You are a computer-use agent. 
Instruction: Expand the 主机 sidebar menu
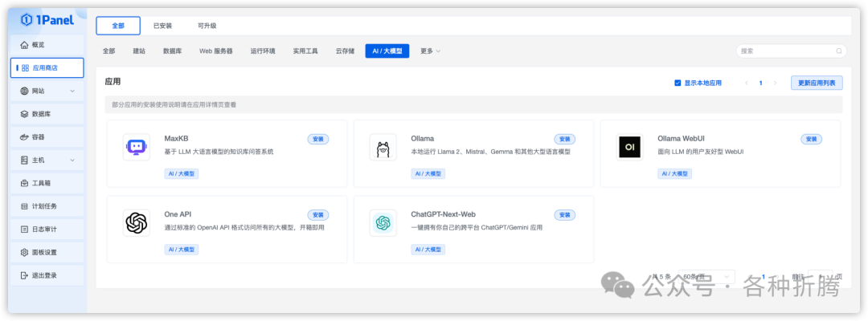(47, 160)
